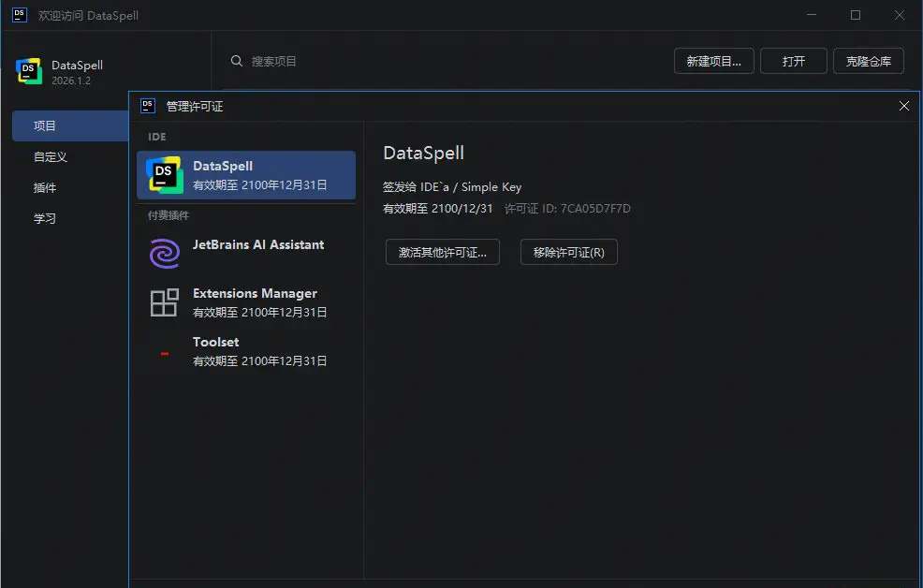Click the 签发给 IDE`a / Simple Key text
Screen dimensions: 923x588
click(452, 187)
